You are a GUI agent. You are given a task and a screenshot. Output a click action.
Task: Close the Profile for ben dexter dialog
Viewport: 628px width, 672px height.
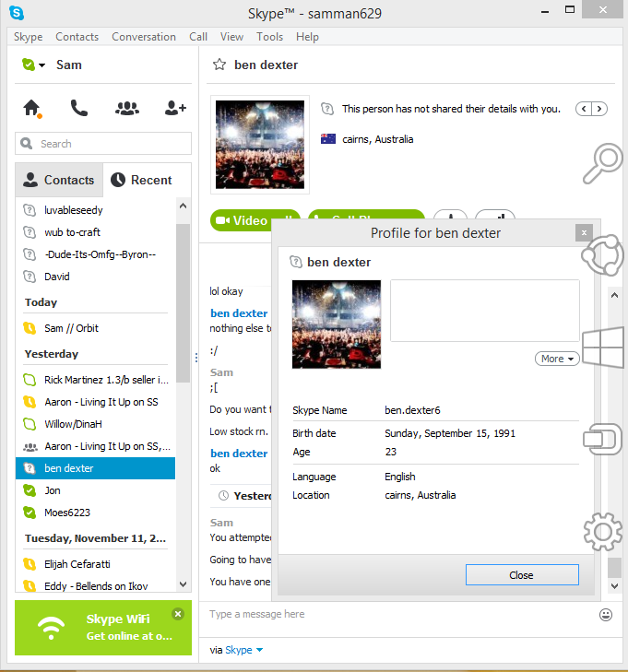point(584,232)
